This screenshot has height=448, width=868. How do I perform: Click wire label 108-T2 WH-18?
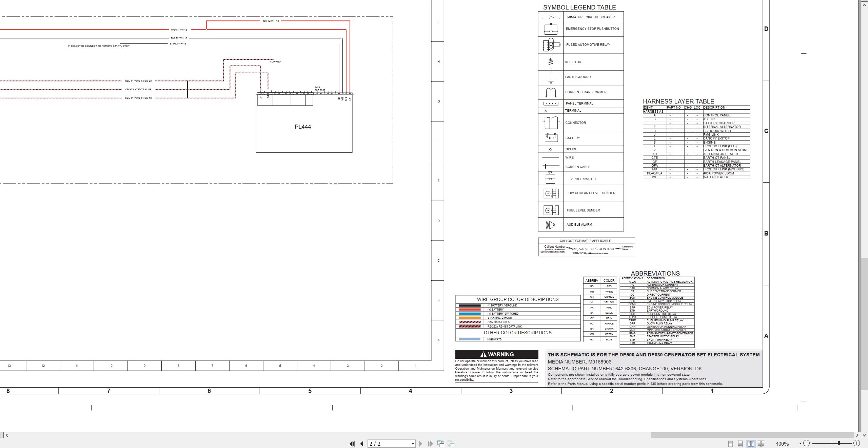click(271, 21)
